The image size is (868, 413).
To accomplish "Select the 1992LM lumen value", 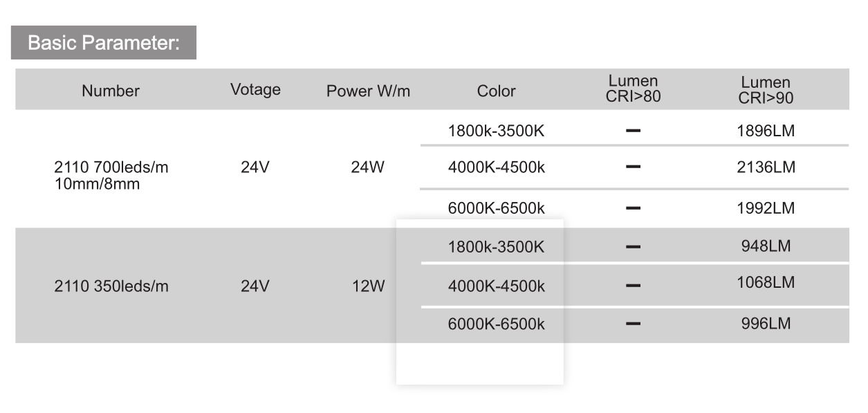I will pos(766,208).
